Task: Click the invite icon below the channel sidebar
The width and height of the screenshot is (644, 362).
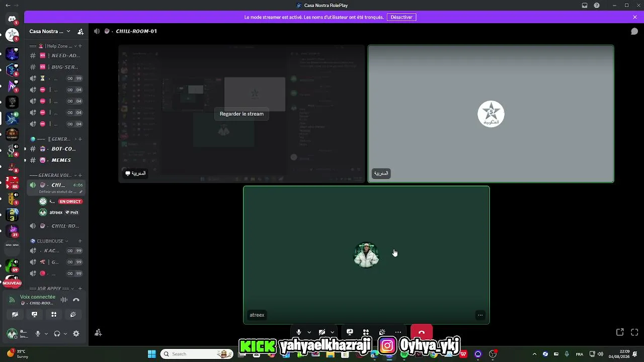Action: (98, 333)
